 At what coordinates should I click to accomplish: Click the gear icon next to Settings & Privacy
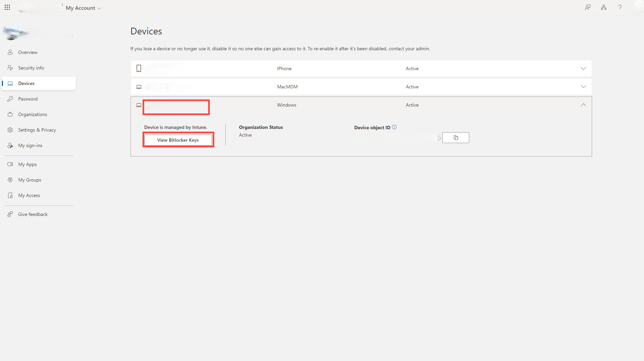tap(10, 130)
